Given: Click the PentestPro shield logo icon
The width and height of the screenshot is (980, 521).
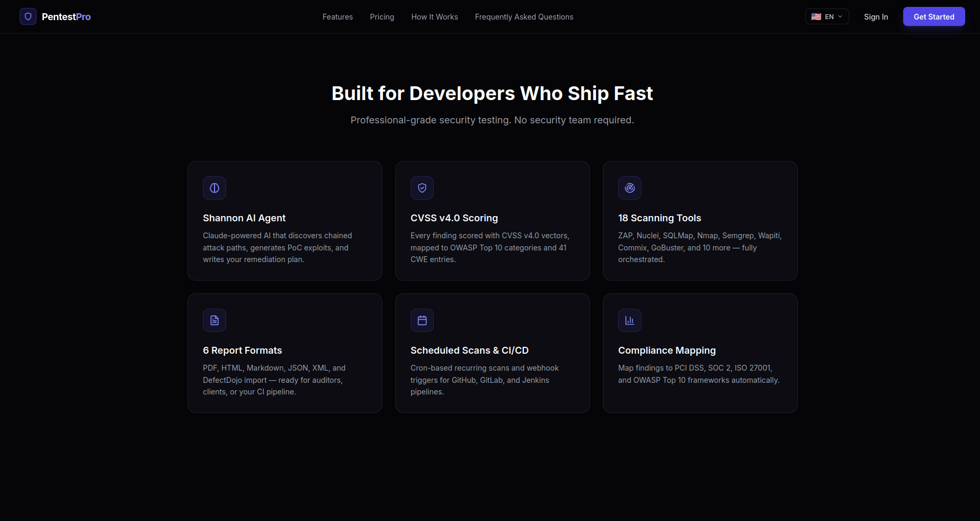Looking at the screenshot, I should pos(28,16).
